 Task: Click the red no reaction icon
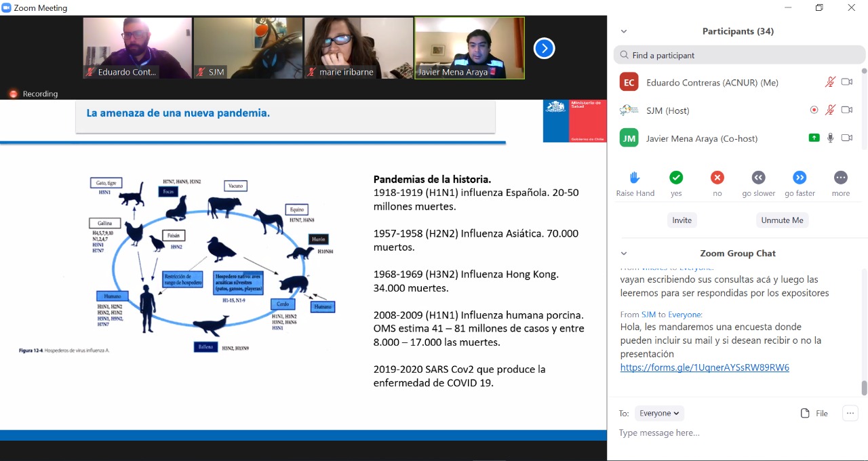[717, 178]
